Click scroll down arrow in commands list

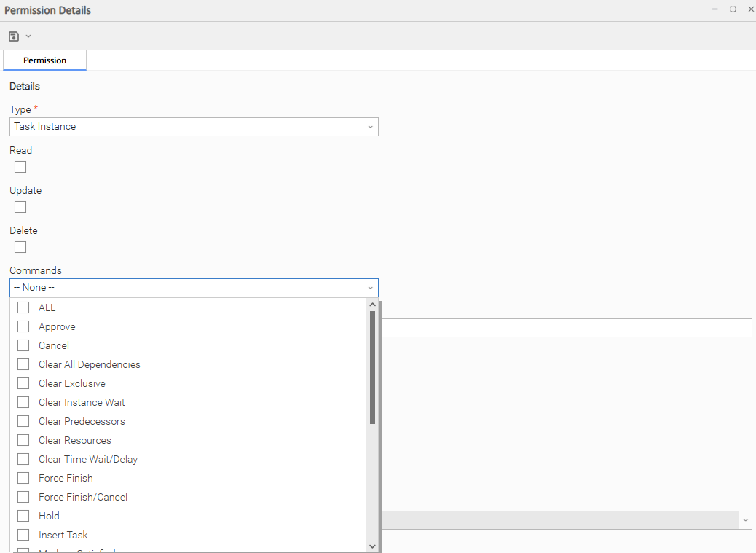click(x=372, y=546)
